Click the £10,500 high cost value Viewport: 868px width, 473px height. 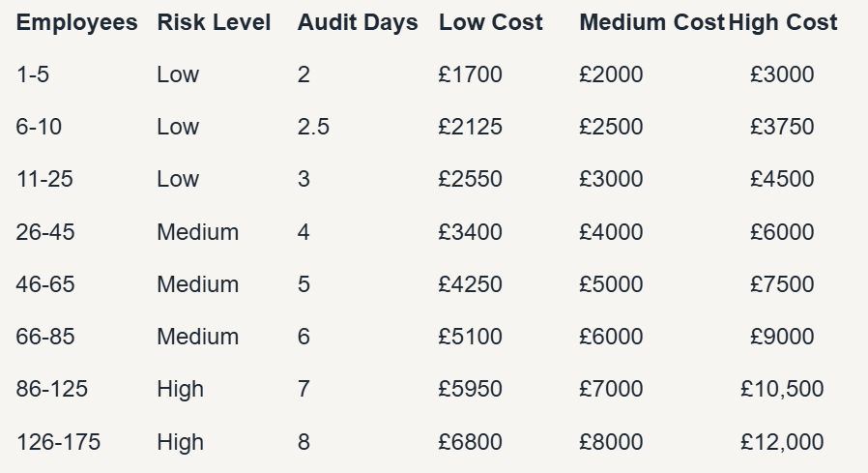click(782, 389)
